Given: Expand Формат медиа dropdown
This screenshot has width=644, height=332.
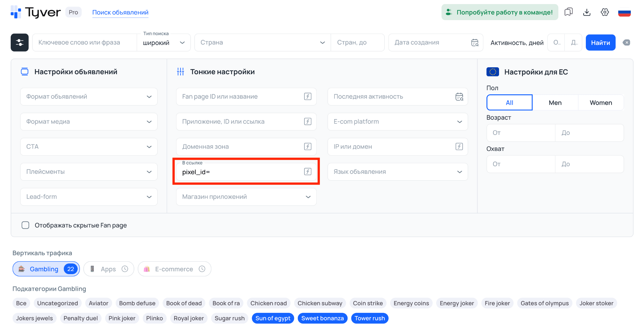Looking at the screenshot, I should tap(89, 121).
